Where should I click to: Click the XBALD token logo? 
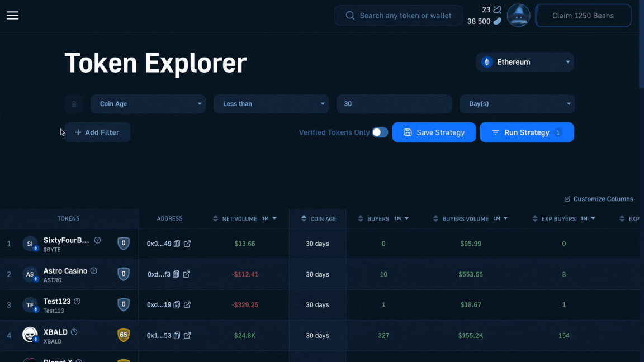pyautogui.click(x=30, y=335)
